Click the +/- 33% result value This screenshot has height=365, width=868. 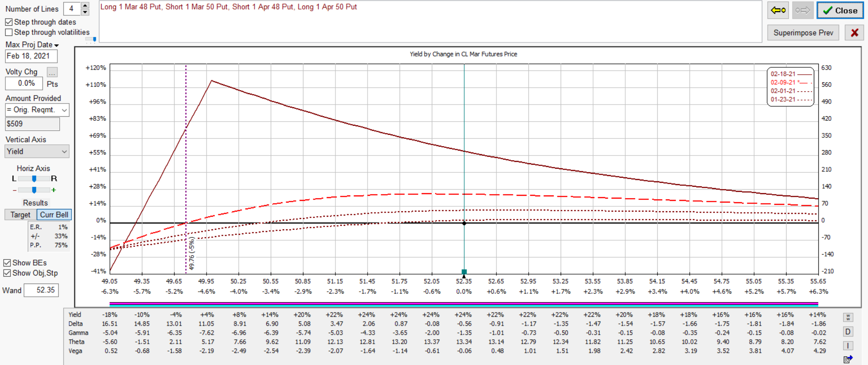pos(61,236)
